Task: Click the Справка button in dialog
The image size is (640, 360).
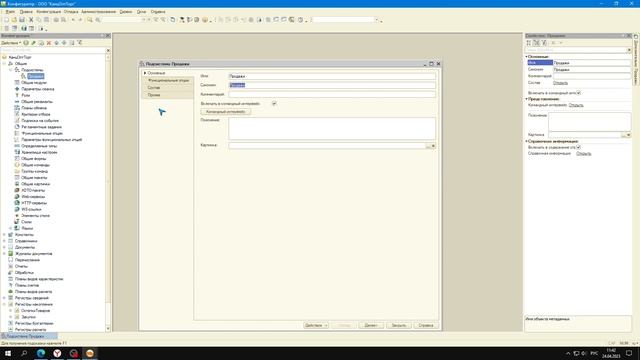Action: 426,325
